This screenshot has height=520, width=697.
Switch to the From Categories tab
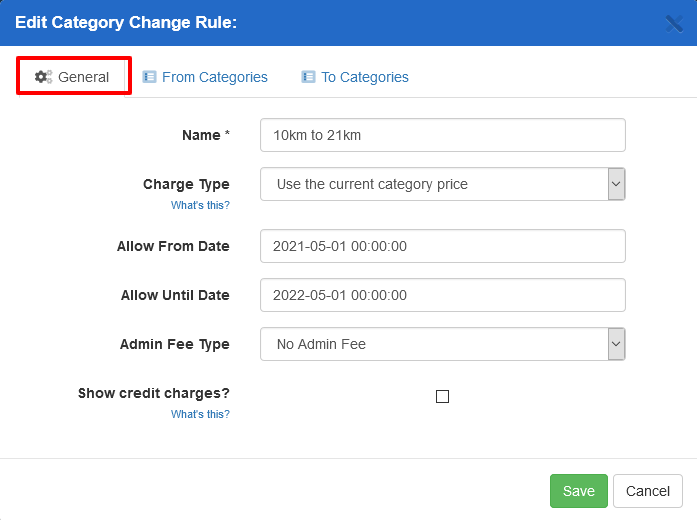click(214, 77)
